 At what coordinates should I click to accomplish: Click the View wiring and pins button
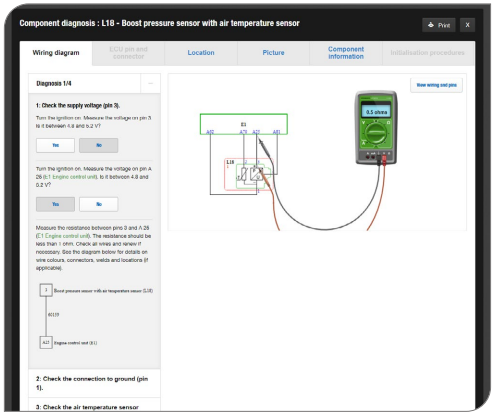(436, 85)
